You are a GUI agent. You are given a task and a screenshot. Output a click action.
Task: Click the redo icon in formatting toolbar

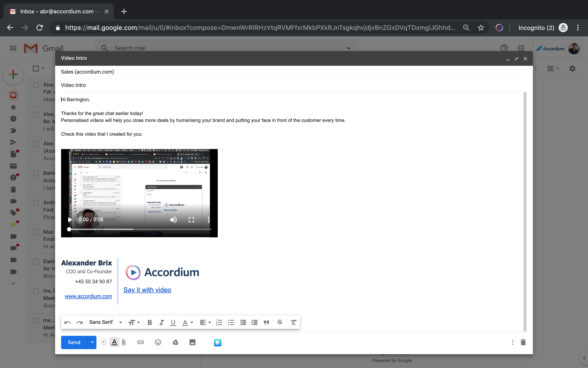pyautogui.click(x=79, y=322)
